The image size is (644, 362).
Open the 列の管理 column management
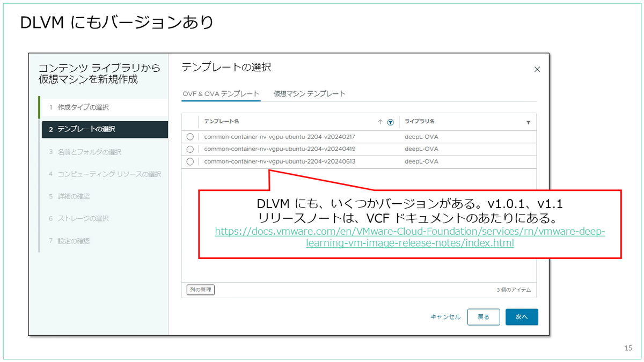click(200, 290)
